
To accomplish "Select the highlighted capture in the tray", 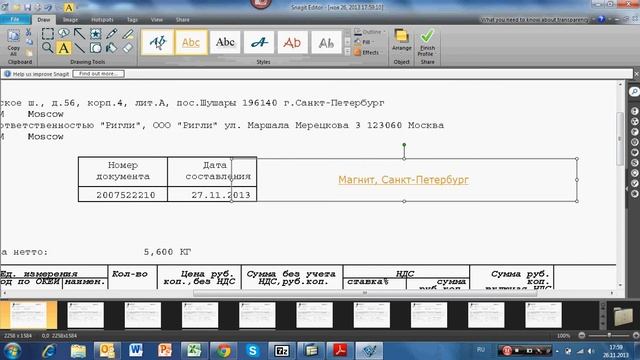I will [x=29, y=315].
